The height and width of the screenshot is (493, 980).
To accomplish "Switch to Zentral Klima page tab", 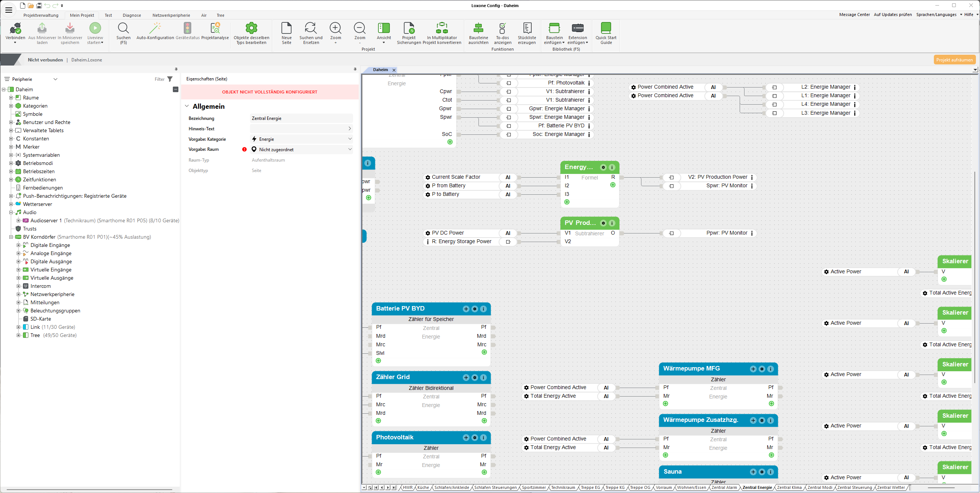I will 789,487.
